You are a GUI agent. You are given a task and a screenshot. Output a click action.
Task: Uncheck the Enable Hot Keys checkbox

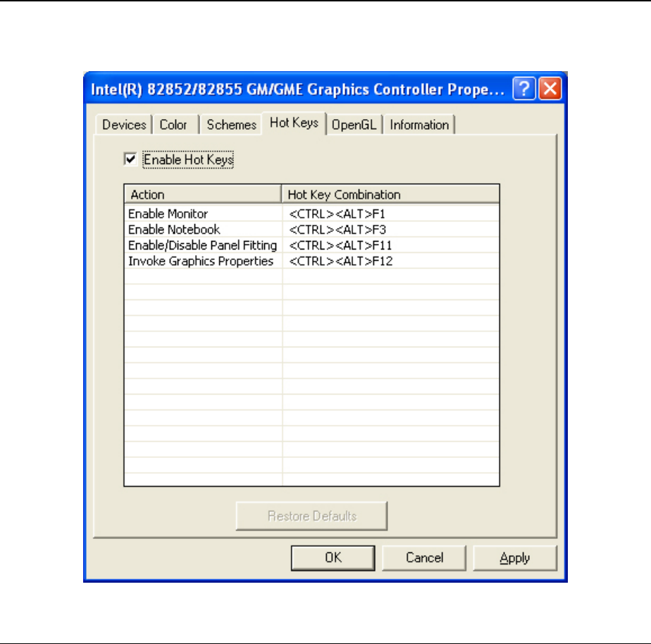130,159
